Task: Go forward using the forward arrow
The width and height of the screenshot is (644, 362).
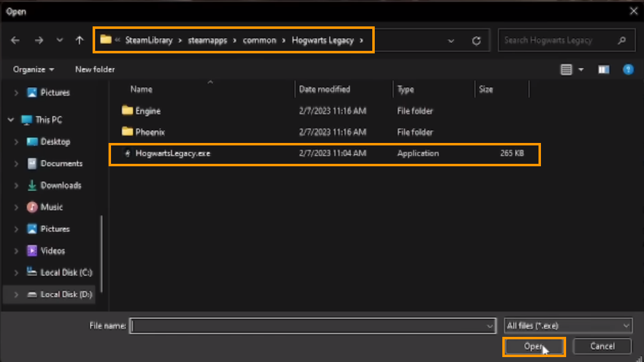Action: (x=39, y=40)
